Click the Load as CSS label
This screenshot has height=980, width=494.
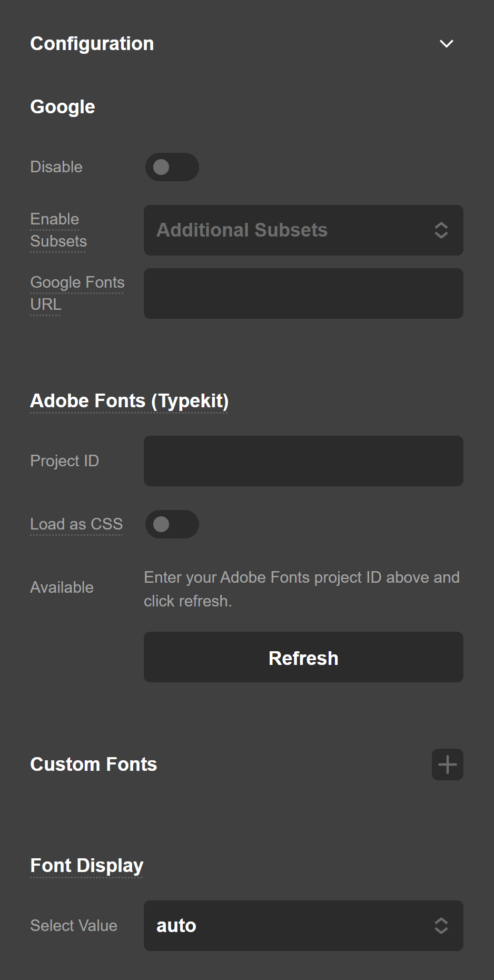coord(76,524)
